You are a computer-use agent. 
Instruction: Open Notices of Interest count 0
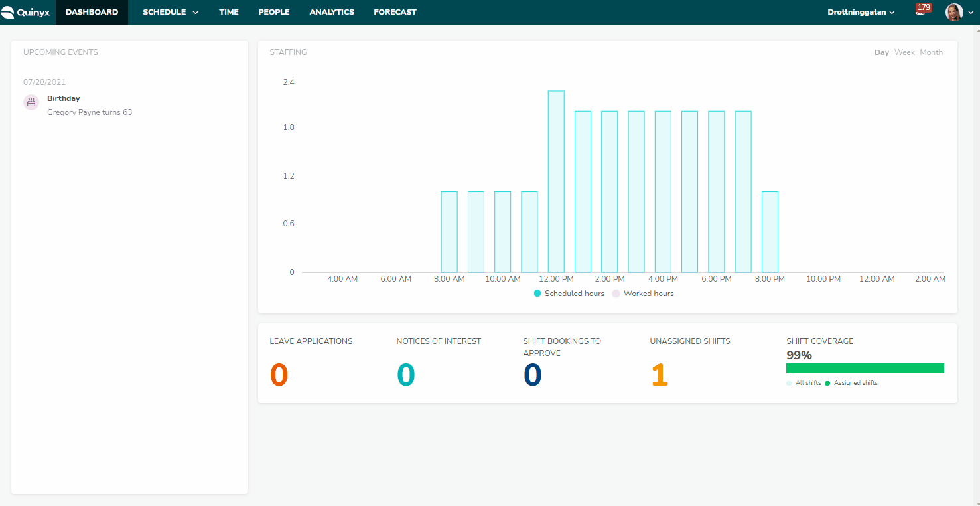click(405, 375)
